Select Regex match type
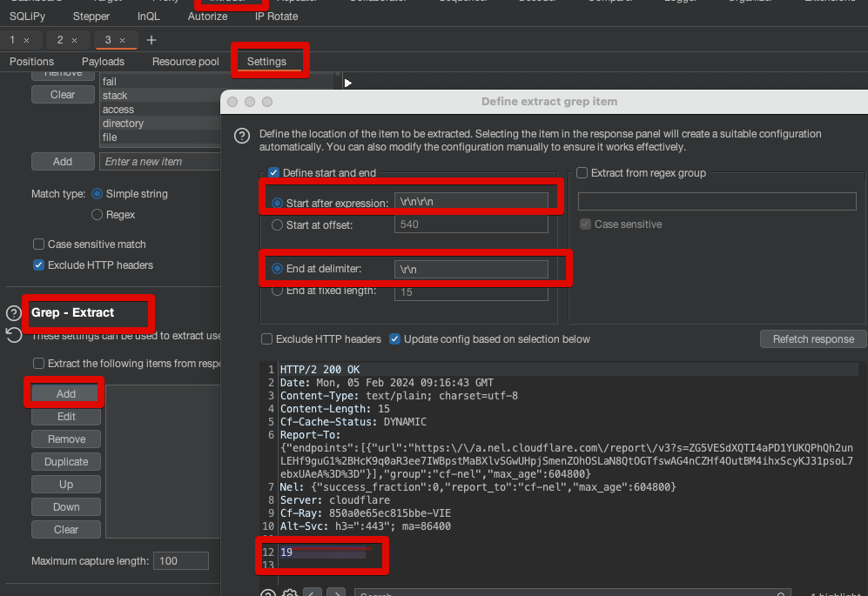This screenshot has width=868, height=596. [x=97, y=215]
